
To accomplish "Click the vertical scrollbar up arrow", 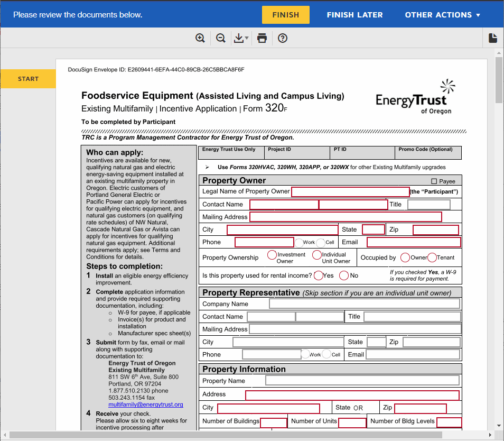I will pyautogui.click(x=499, y=53).
